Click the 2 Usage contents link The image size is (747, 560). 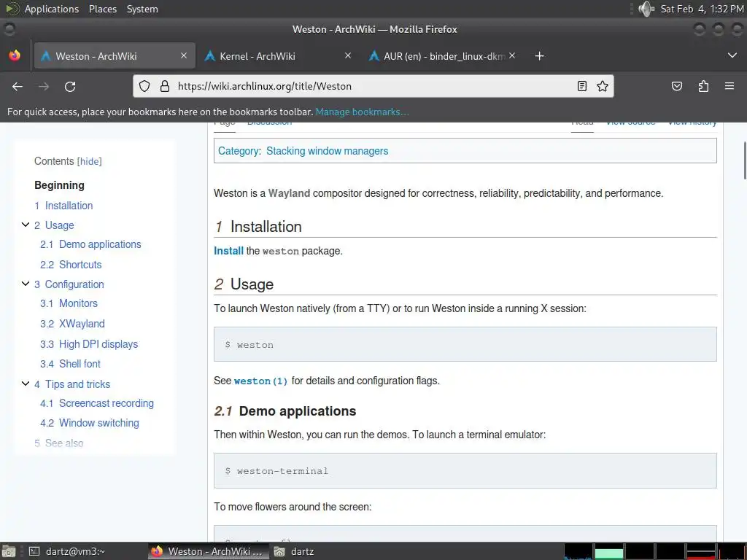pyautogui.click(x=54, y=225)
